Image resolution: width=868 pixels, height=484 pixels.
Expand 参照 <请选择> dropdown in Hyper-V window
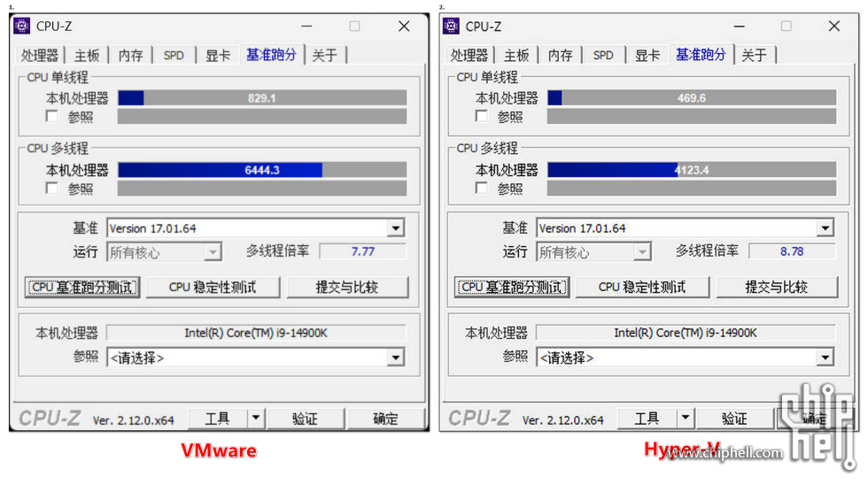click(x=825, y=357)
